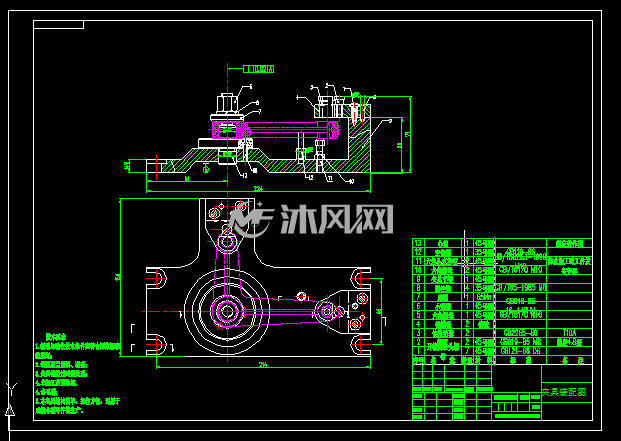Click the standard code cell of row 1
621x441 pixels.
520,351
